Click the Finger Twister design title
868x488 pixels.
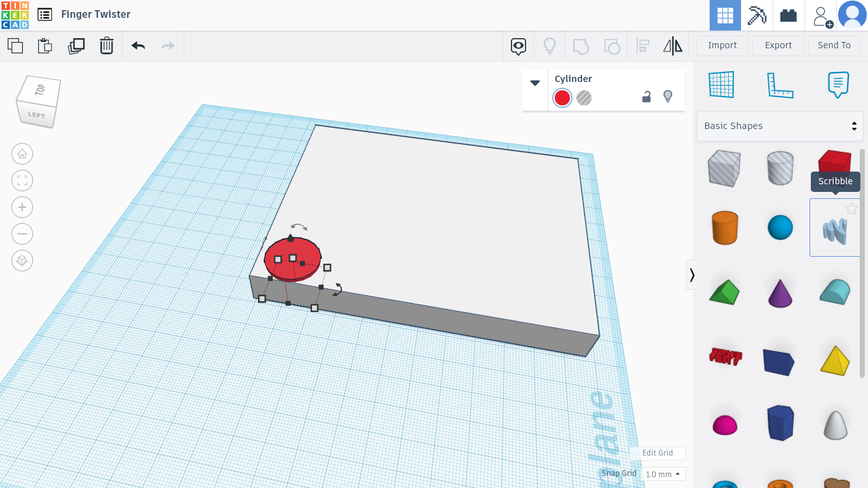click(96, 14)
